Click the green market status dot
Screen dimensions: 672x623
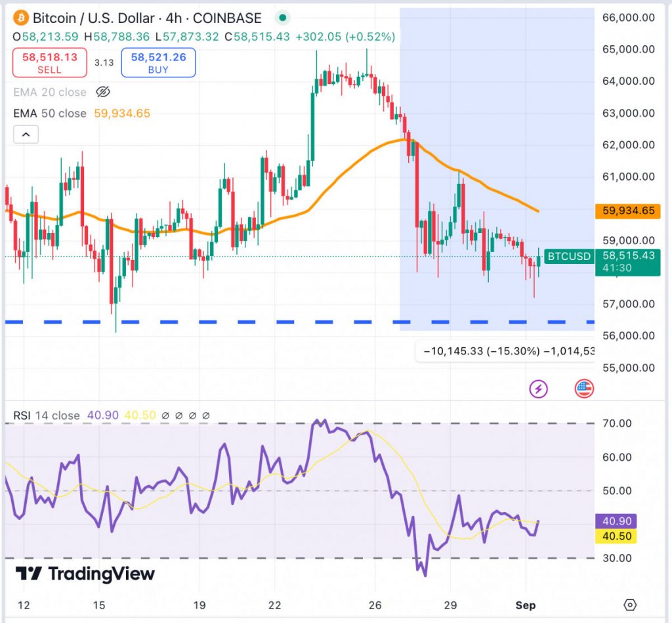click(x=282, y=18)
